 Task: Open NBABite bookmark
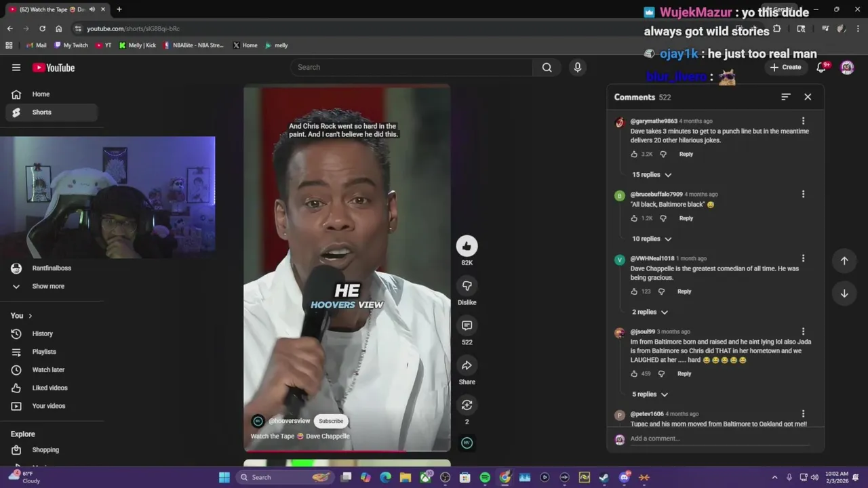[193, 45]
